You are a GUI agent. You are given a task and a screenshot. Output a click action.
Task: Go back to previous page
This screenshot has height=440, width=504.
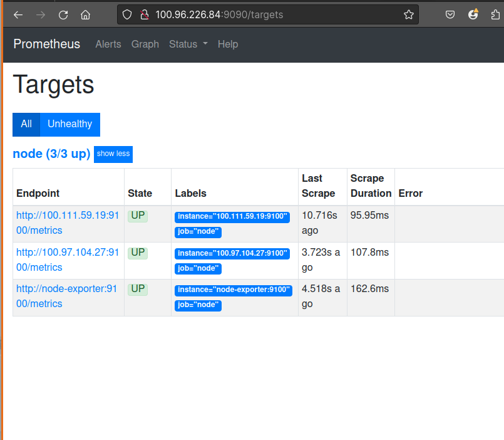[18, 15]
